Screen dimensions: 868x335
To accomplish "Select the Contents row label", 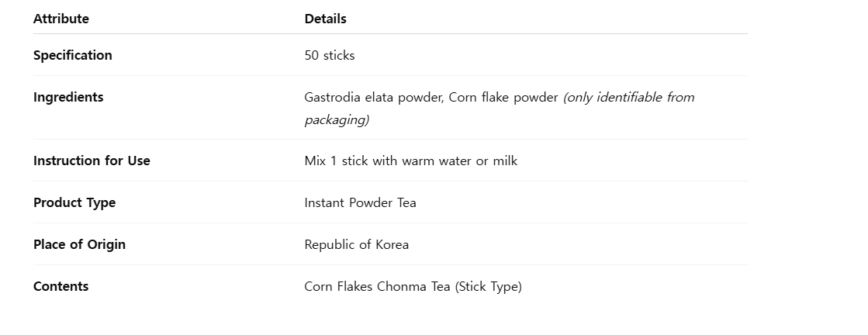I will 61,286.
